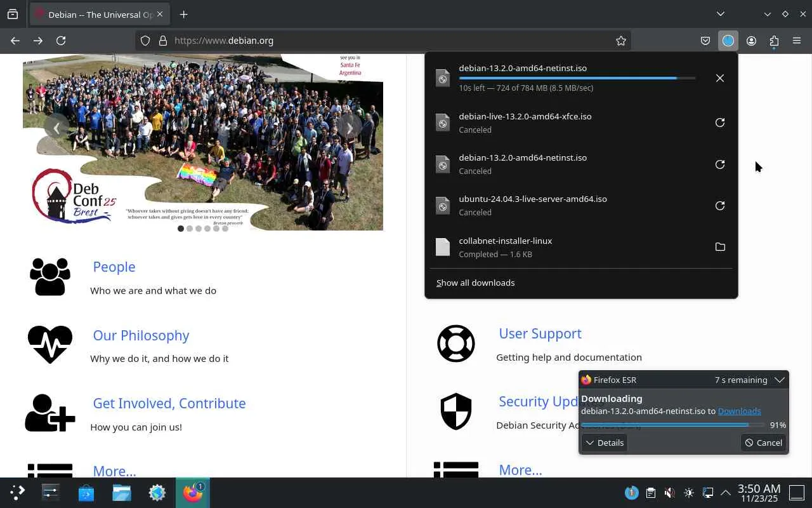The height and width of the screenshot is (508, 812).
Task: Open the Dolphin file manager from taskbar
Action: coord(122,493)
